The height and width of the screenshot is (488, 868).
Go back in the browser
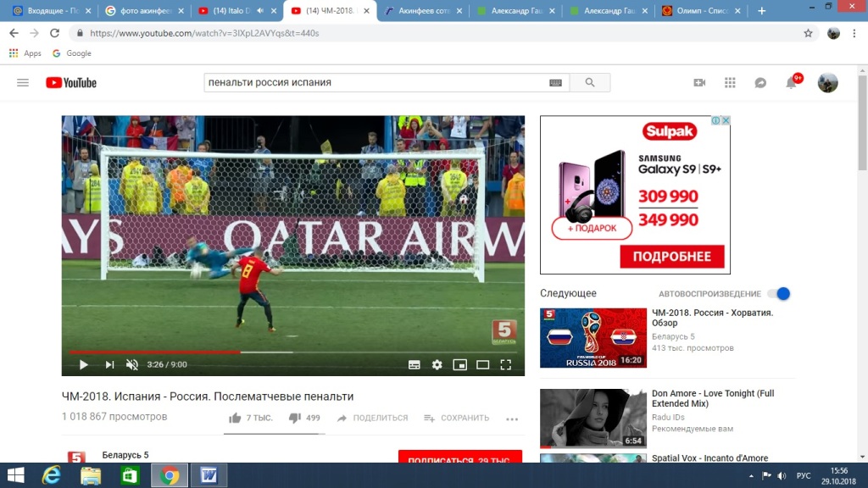14,33
